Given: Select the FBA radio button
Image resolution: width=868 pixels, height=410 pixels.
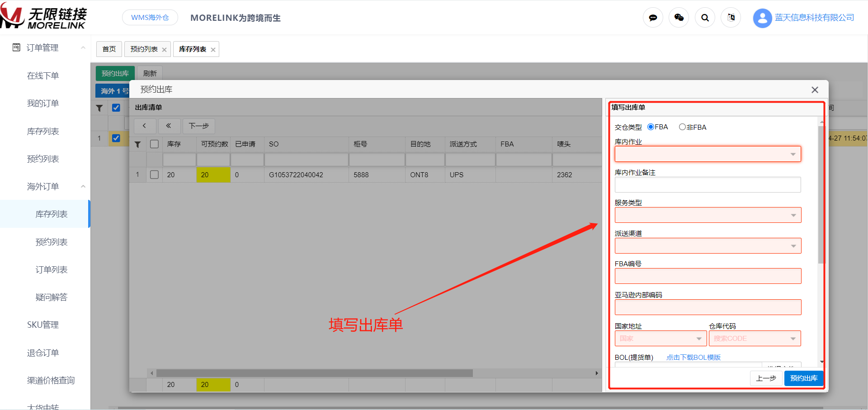Looking at the screenshot, I should coord(651,127).
